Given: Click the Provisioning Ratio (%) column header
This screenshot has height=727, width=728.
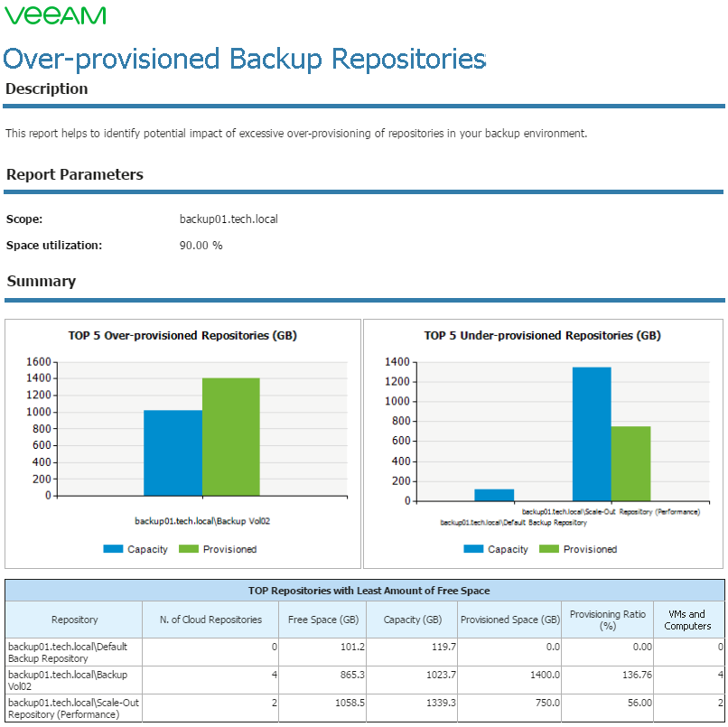Looking at the screenshot, I should (607, 620).
